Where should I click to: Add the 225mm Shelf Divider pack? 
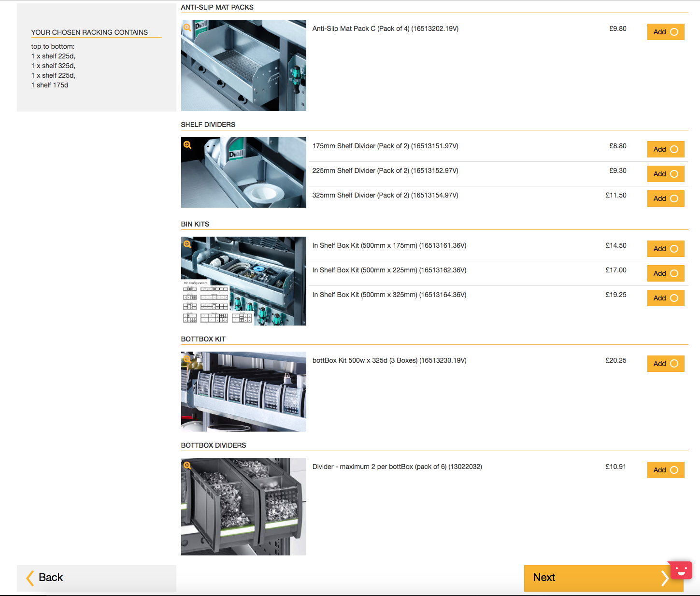tap(665, 174)
